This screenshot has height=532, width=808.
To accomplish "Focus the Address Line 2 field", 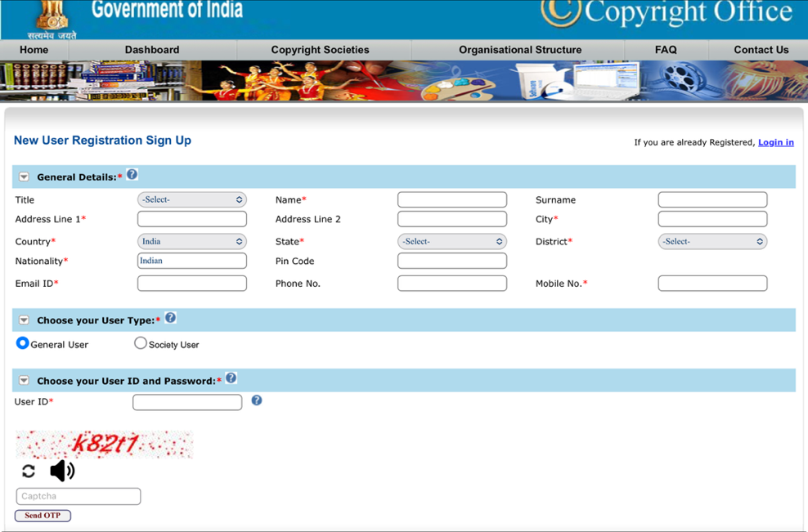I will coord(452,219).
